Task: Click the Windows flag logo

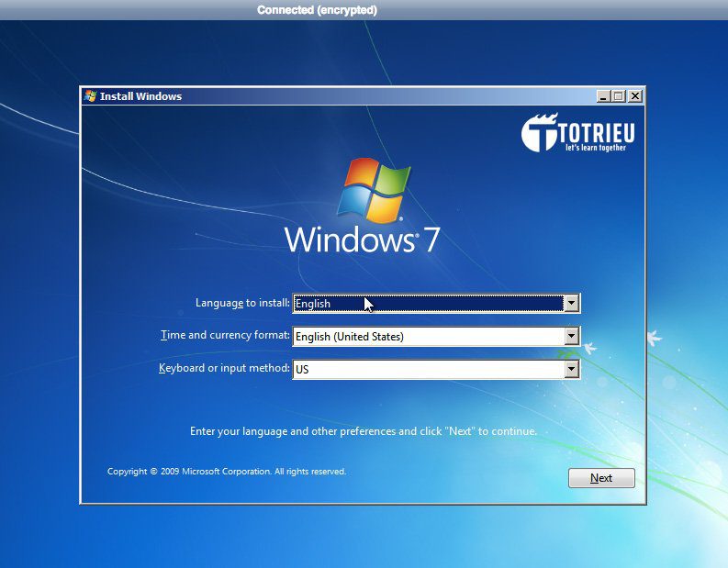Action: click(x=373, y=191)
